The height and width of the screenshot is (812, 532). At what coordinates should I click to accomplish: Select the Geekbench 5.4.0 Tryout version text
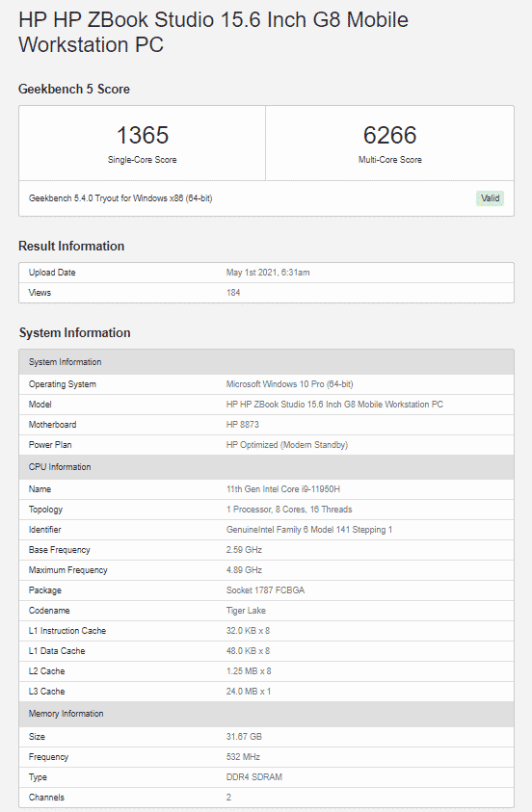click(120, 198)
